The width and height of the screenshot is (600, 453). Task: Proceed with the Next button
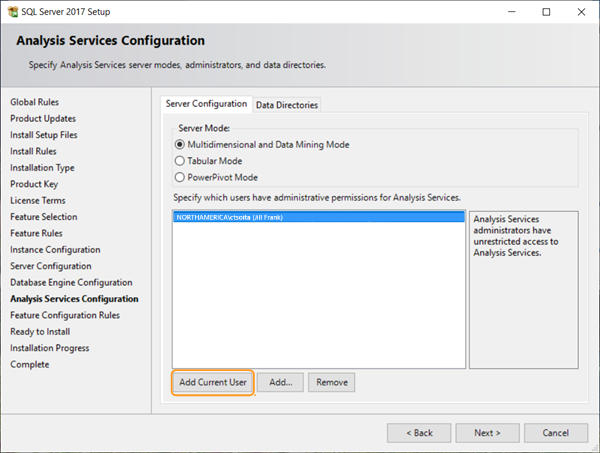click(487, 432)
